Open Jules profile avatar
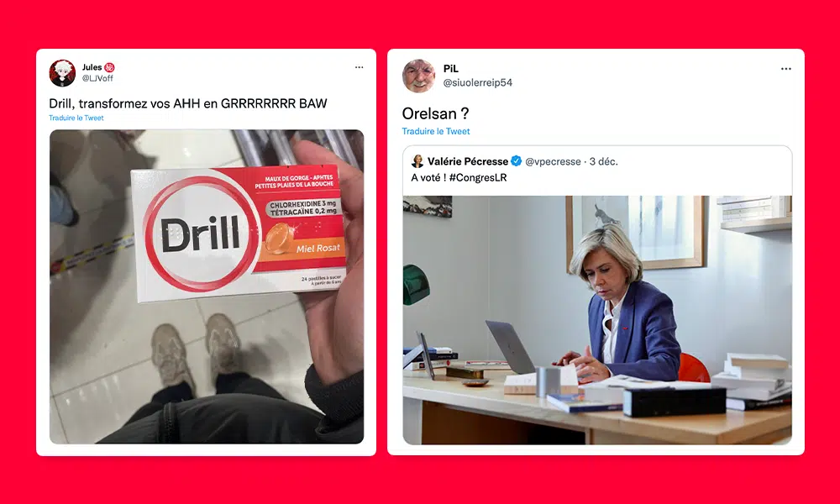Image resolution: width=840 pixels, height=504 pixels. tap(63, 73)
